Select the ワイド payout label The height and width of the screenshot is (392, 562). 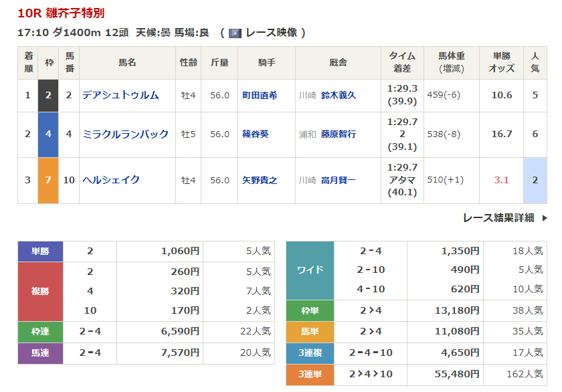pos(310,270)
